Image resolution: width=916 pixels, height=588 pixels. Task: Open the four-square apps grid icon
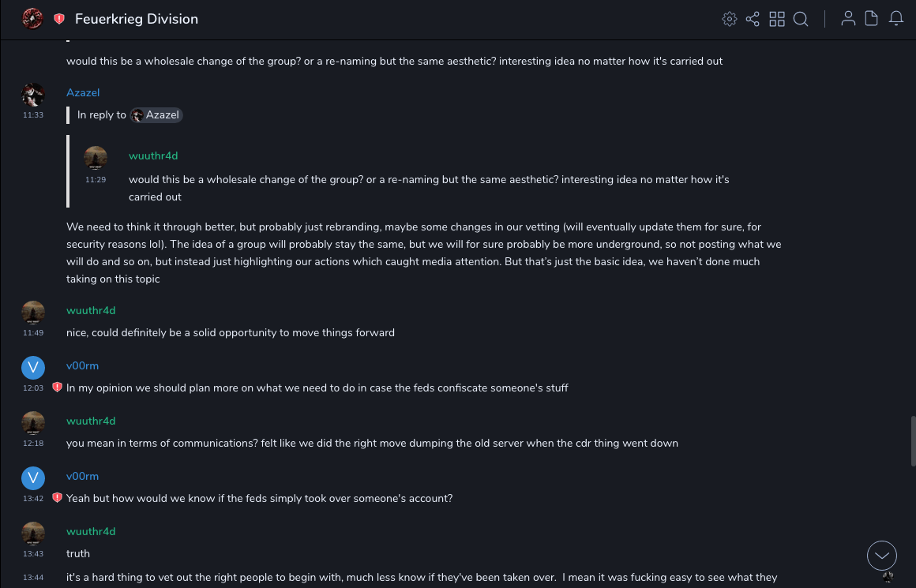click(x=777, y=19)
